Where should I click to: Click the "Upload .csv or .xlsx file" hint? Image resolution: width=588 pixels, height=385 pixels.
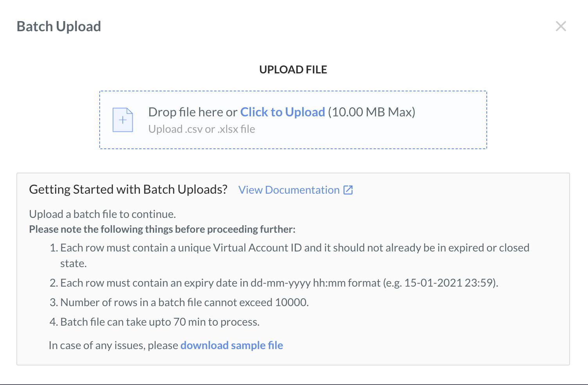202,129
